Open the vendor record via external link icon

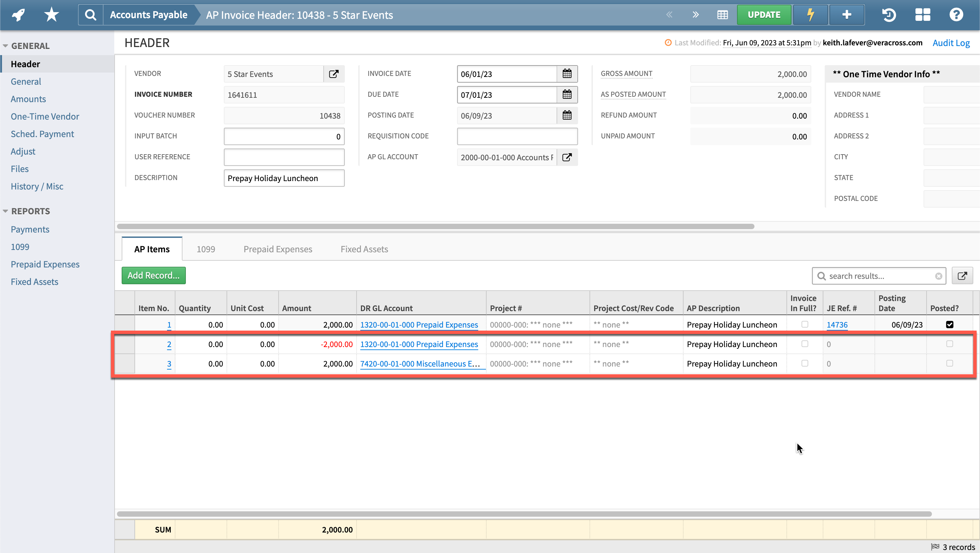coord(334,74)
